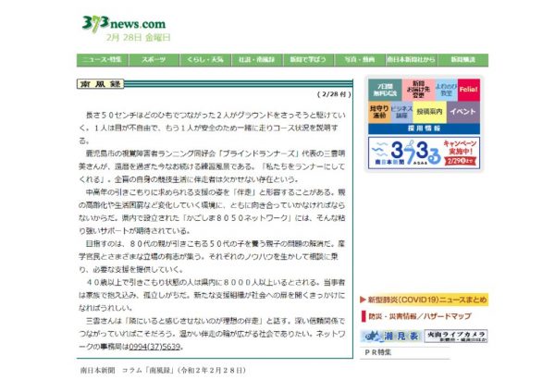Select the Felia! red tile
This screenshot has height=392, width=555.
point(468,90)
